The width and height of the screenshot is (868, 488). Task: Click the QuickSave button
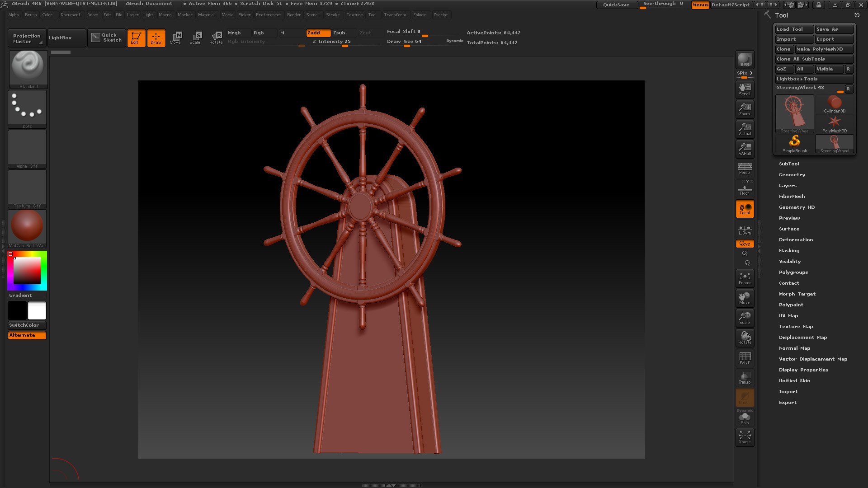tap(616, 5)
